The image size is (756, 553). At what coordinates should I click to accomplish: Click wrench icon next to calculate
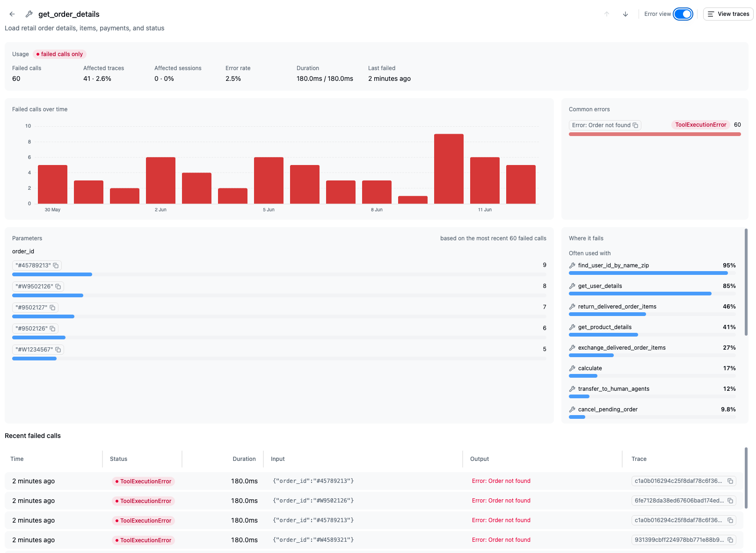[x=572, y=368]
